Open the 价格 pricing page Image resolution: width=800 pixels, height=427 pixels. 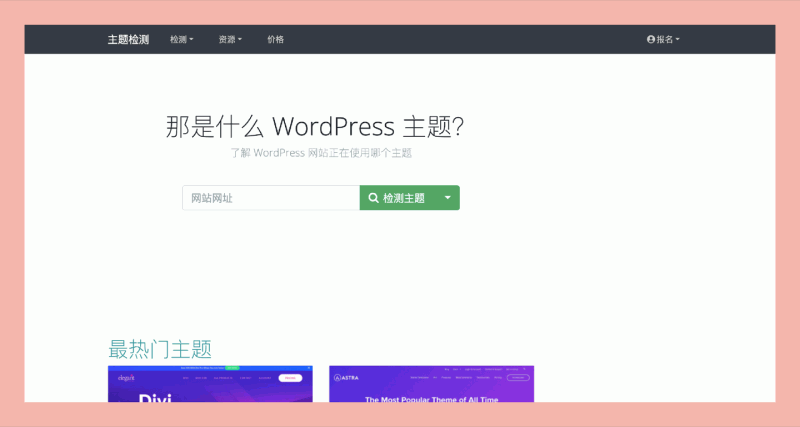[276, 39]
